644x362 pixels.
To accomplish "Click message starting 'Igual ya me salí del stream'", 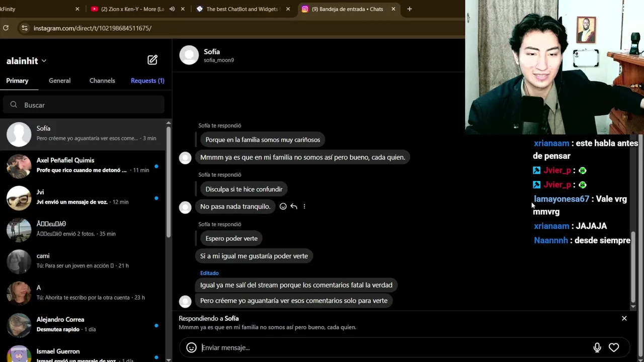I will (x=296, y=285).
